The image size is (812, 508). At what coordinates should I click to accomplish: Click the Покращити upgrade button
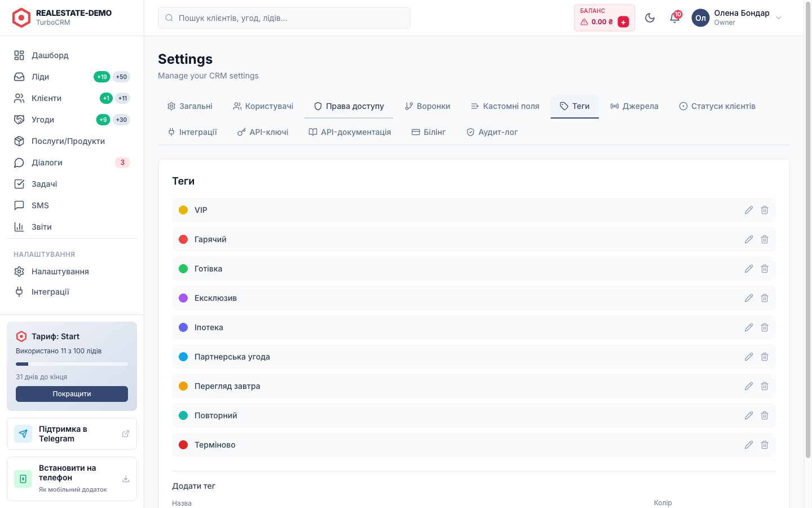point(72,394)
